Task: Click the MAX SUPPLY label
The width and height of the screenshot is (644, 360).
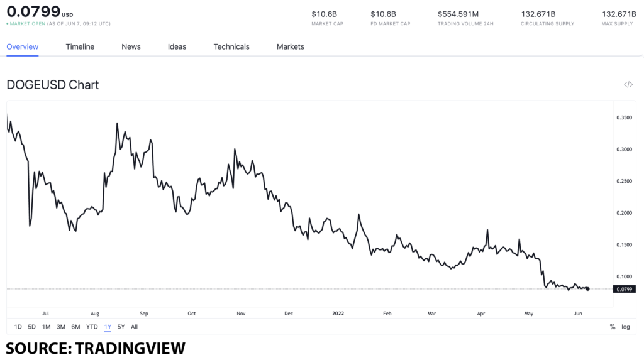Action: (x=617, y=24)
